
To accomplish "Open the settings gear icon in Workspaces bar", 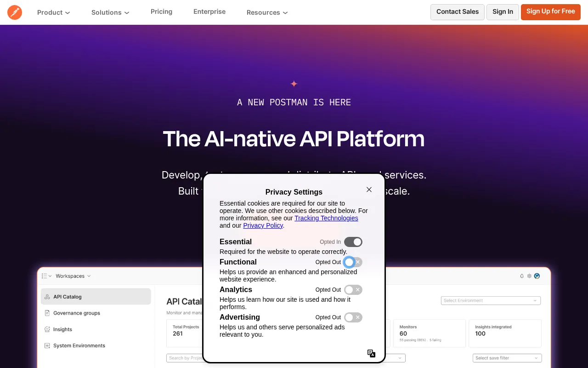I will coord(529,276).
